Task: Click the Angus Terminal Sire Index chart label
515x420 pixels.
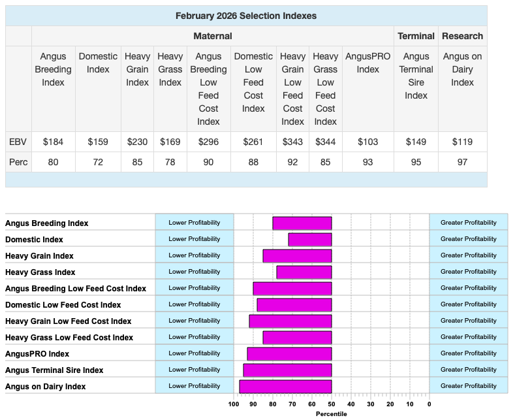Action: (x=54, y=370)
